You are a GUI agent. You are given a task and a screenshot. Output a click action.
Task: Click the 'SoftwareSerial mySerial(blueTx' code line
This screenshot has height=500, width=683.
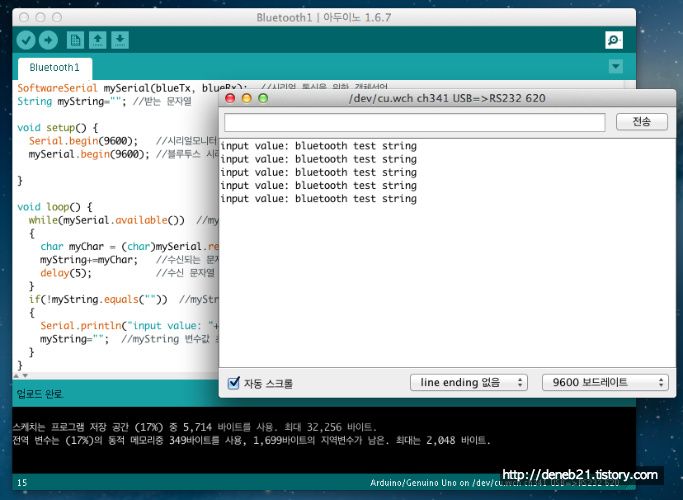point(132,88)
